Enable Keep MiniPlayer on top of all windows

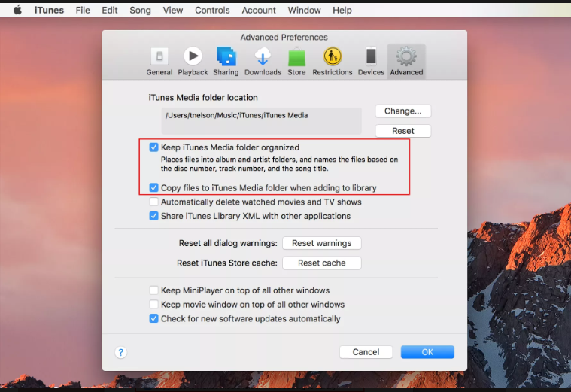[153, 290]
